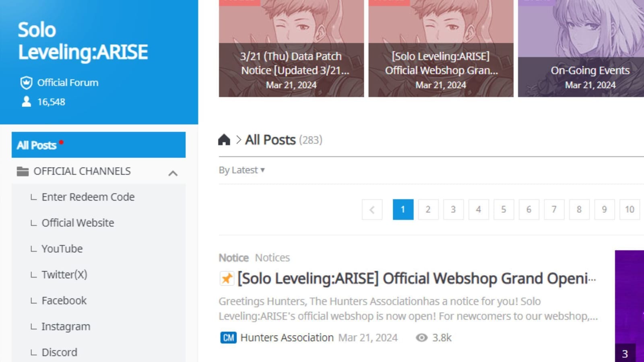Open the YouTube channel link
The height and width of the screenshot is (362, 644).
point(62,249)
